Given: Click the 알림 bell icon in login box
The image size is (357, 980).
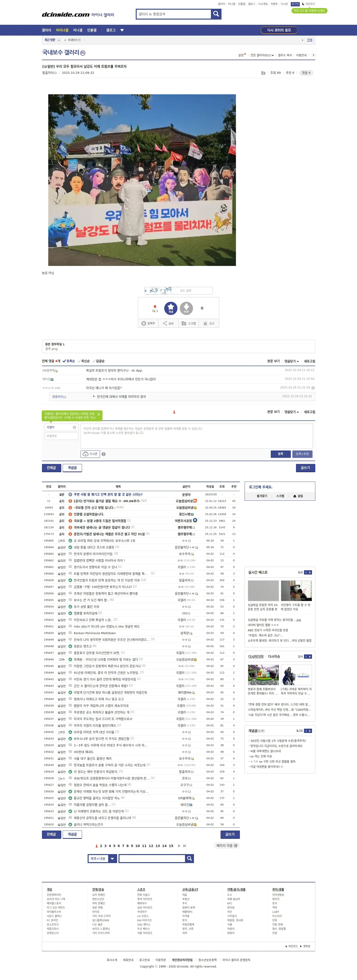Looking at the screenshot, I should (x=295, y=496).
